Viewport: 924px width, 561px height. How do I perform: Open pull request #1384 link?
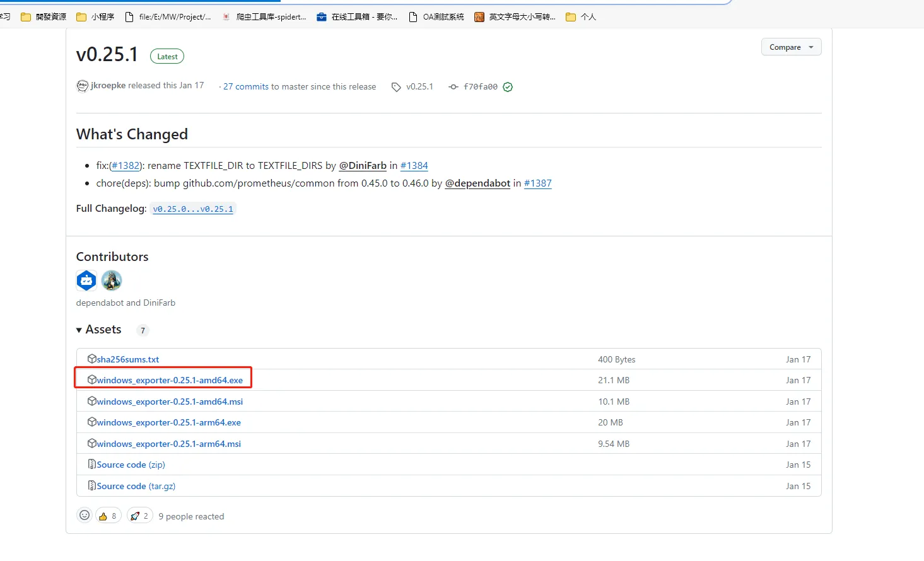(414, 165)
